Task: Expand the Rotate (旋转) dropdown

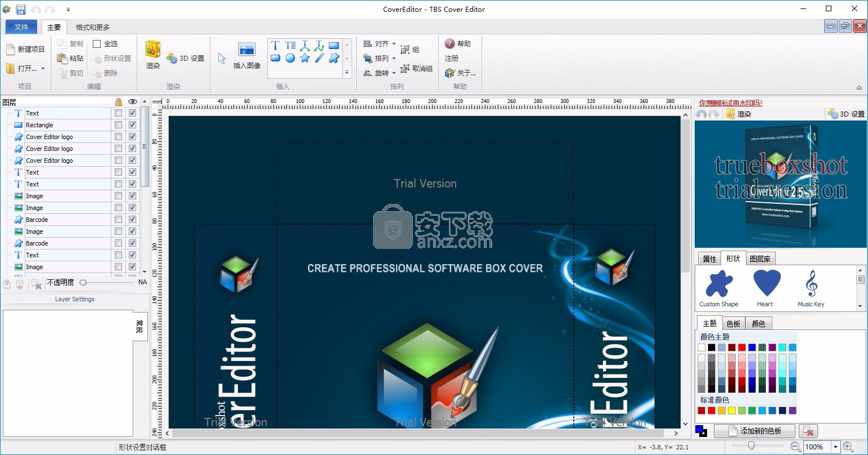Action: (394, 73)
